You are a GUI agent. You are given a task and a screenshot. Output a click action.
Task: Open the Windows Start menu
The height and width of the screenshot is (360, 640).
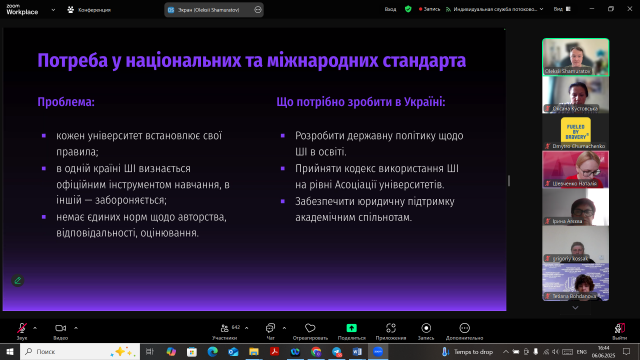[x=10, y=351]
